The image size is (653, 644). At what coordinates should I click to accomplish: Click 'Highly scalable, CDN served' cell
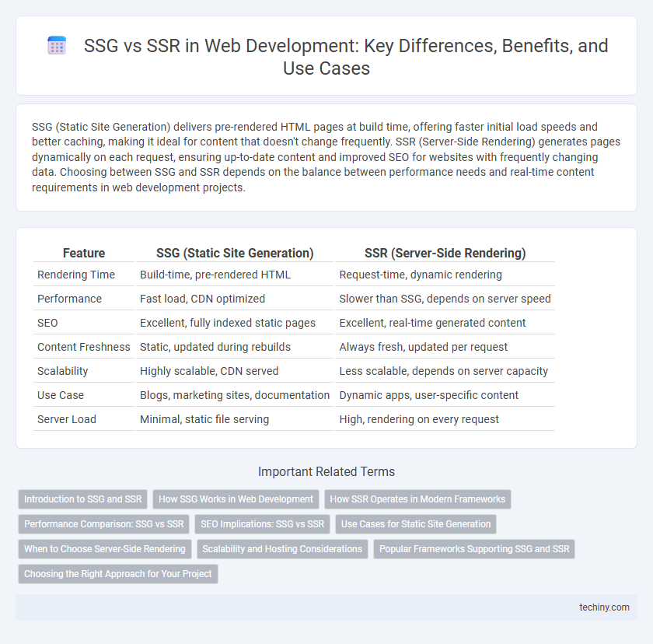click(209, 371)
